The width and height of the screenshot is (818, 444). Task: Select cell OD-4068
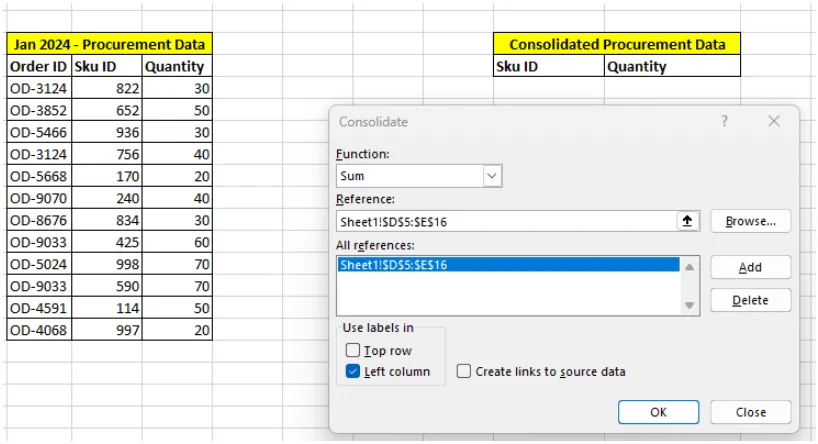pyautogui.click(x=39, y=330)
